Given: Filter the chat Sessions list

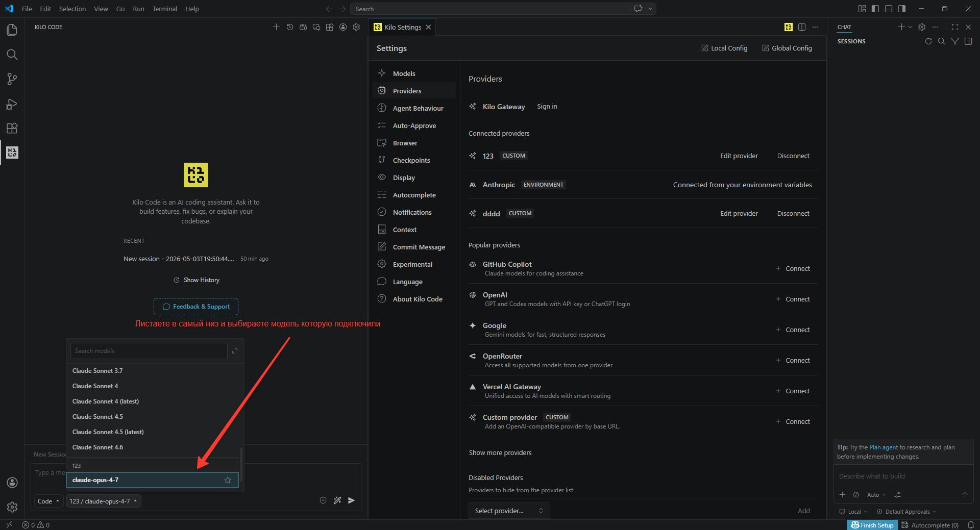Looking at the screenshot, I should coord(955,41).
